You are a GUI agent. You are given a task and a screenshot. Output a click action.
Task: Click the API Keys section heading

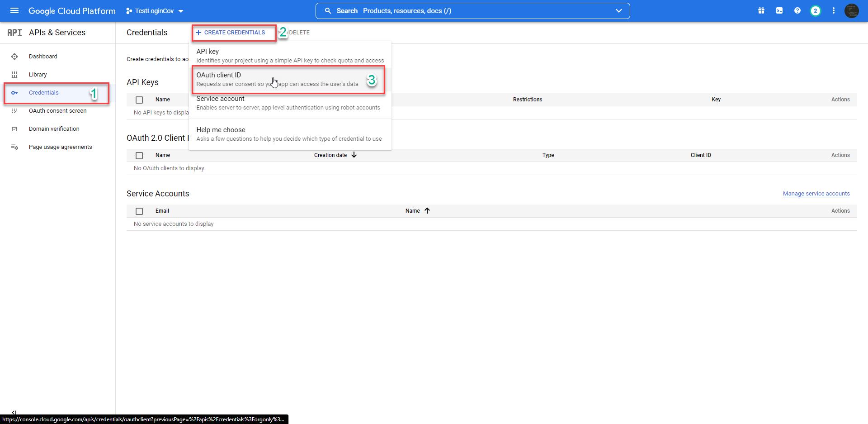(x=142, y=82)
